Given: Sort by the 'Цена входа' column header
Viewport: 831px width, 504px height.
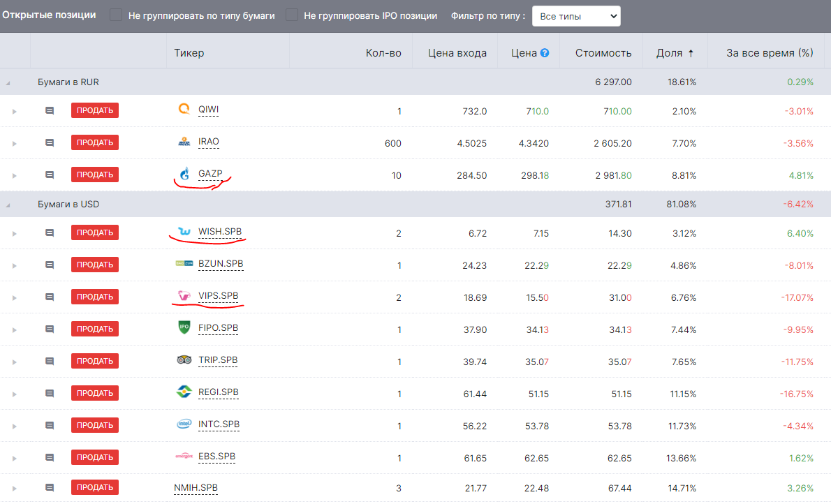Looking at the screenshot, I should coord(457,53).
